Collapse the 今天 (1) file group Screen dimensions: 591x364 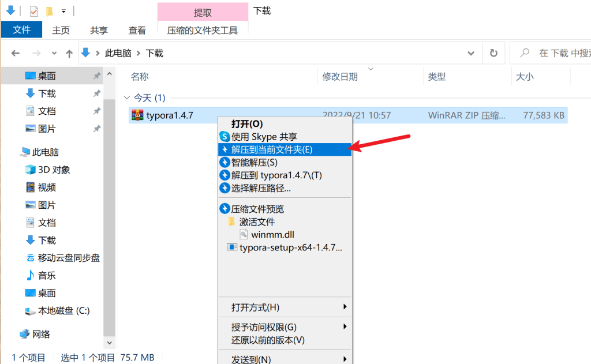pyautogui.click(x=127, y=97)
